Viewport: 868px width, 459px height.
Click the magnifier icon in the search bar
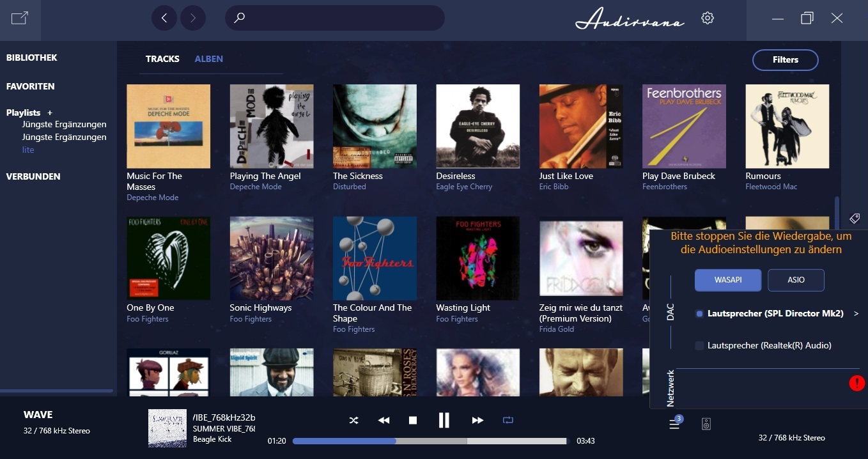[240, 18]
